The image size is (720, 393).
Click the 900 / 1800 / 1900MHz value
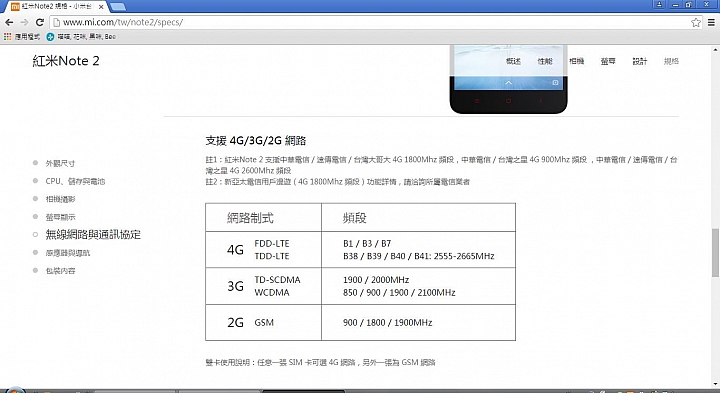point(388,323)
